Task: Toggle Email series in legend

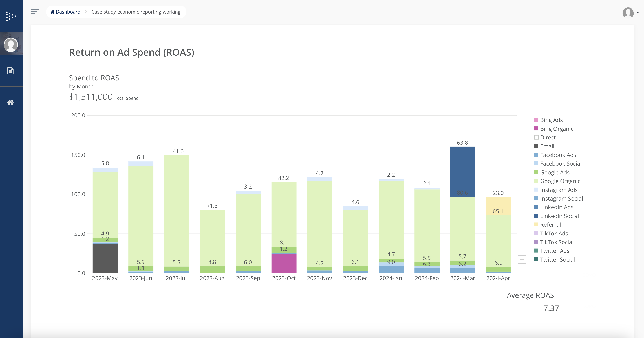Action: pyautogui.click(x=544, y=146)
